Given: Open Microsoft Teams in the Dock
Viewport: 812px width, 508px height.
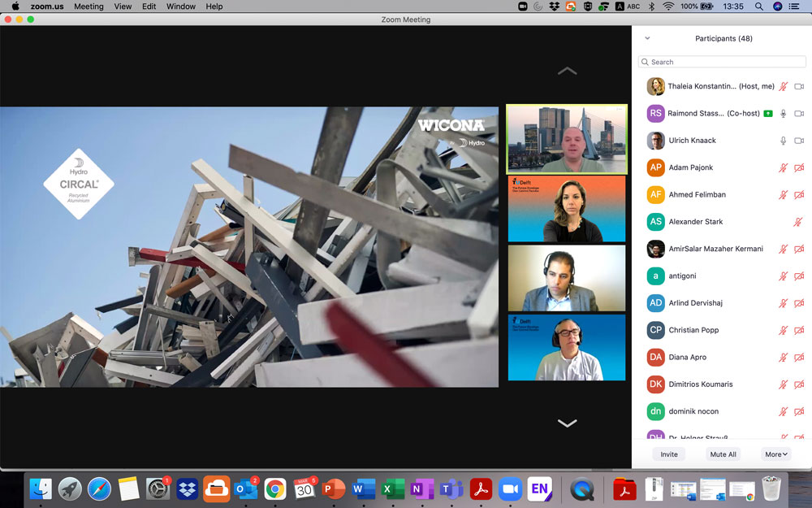Looking at the screenshot, I should pos(451,488).
